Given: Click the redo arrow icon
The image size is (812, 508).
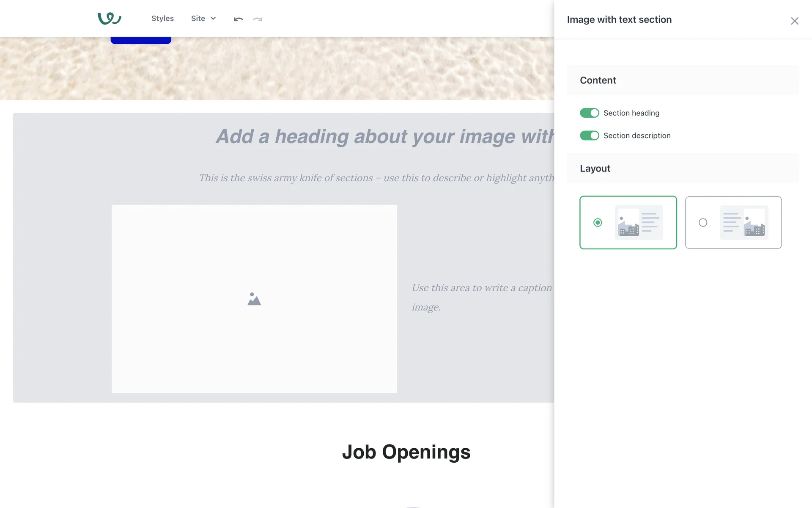Looking at the screenshot, I should click(258, 19).
